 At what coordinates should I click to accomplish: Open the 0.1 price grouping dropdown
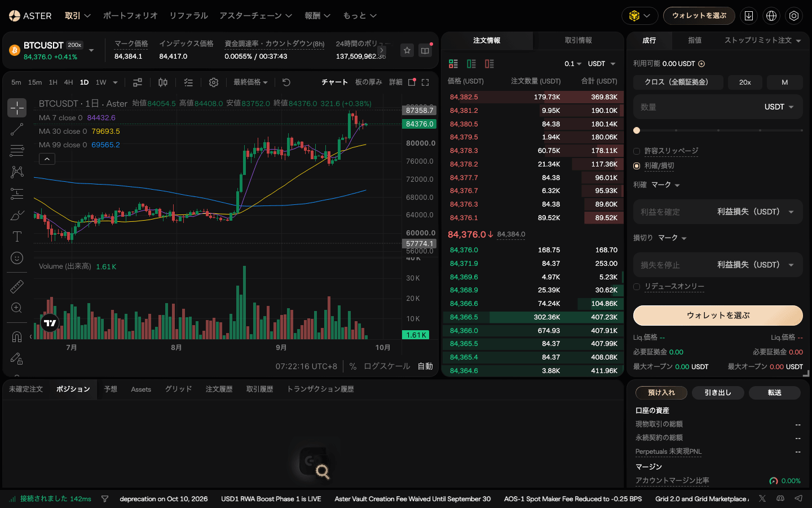[573, 64]
